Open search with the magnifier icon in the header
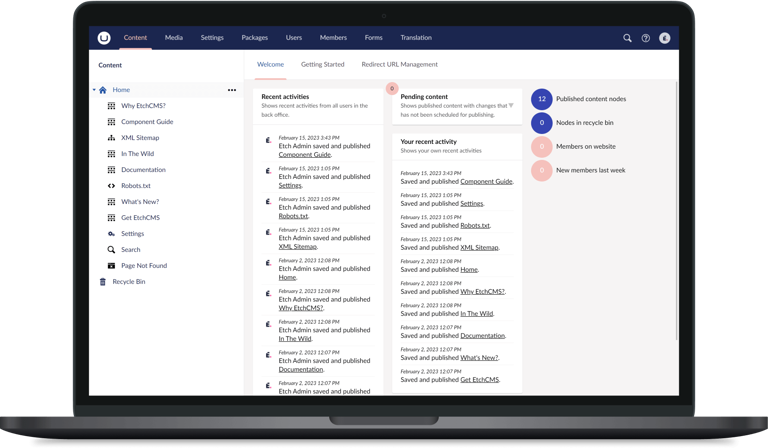 point(627,38)
